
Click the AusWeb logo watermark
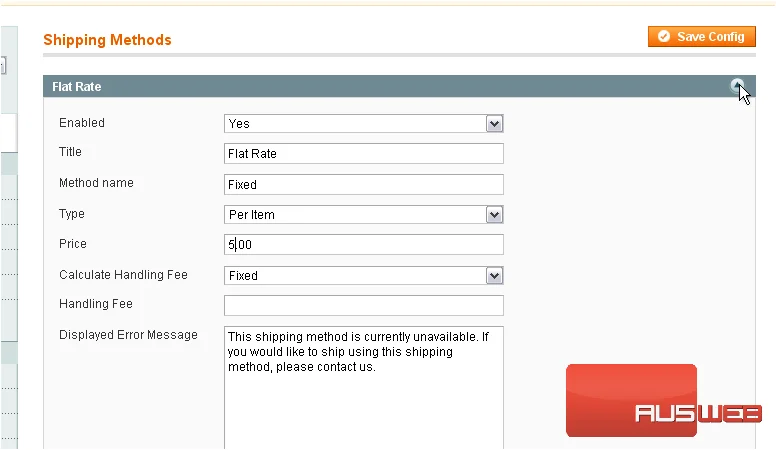click(x=663, y=401)
